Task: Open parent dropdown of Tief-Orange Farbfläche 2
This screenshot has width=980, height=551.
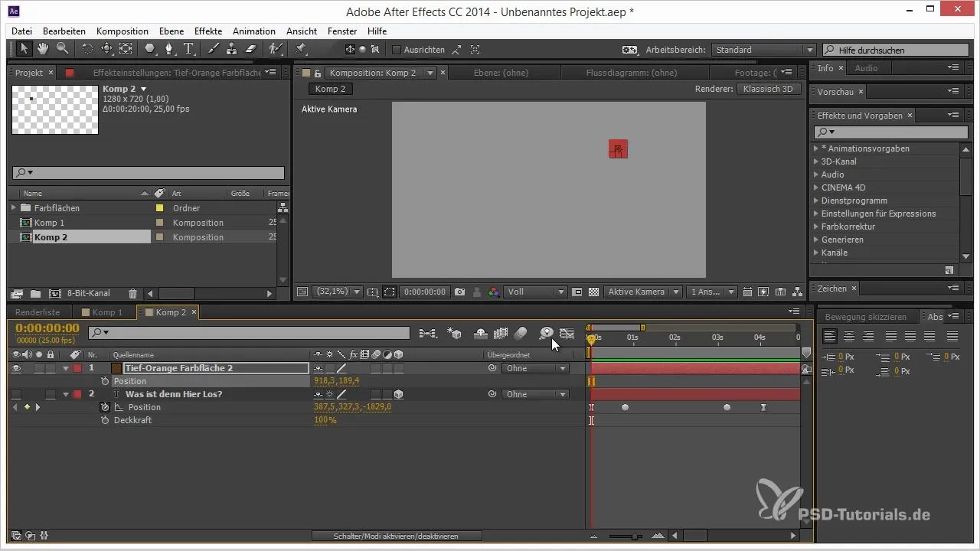Action: tap(535, 368)
